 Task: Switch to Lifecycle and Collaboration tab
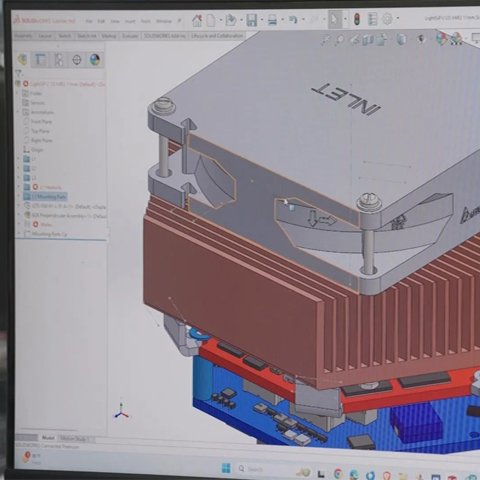217,35
